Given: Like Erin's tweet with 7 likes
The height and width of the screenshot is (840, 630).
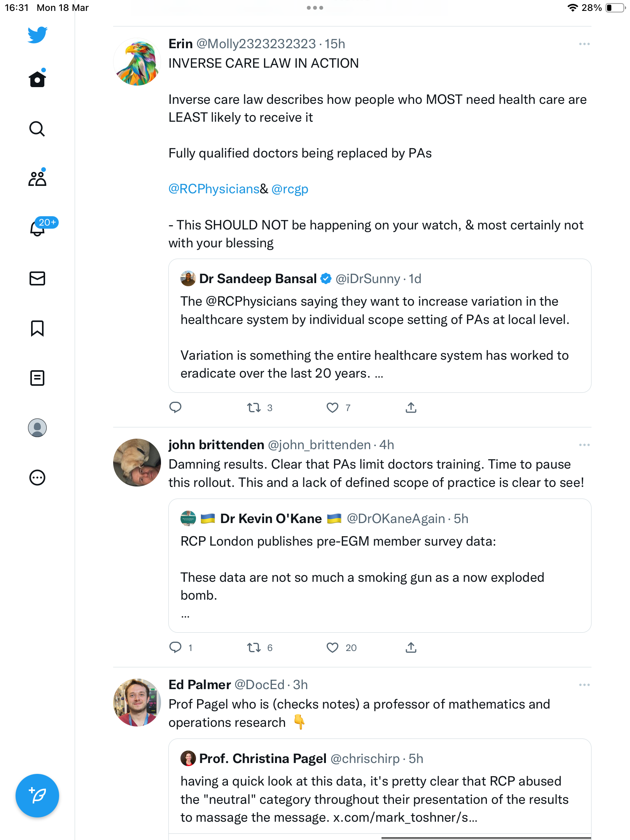Looking at the screenshot, I should tap(332, 408).
